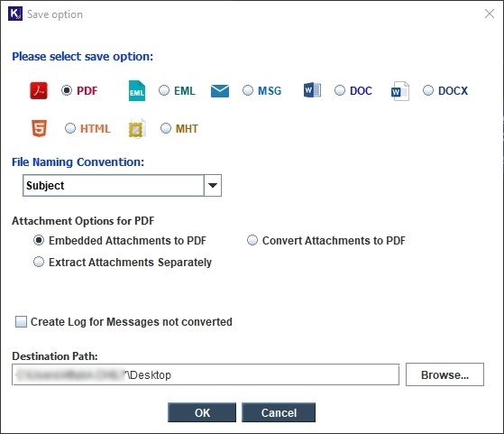The width and height of the screenshot is (504, 434).
Task: Select Embedded Attachments to PDF
Action: click(39, 240)
